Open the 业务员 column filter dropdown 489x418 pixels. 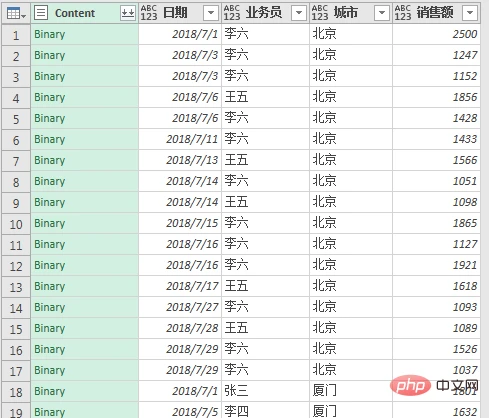[x=299, y=13]
